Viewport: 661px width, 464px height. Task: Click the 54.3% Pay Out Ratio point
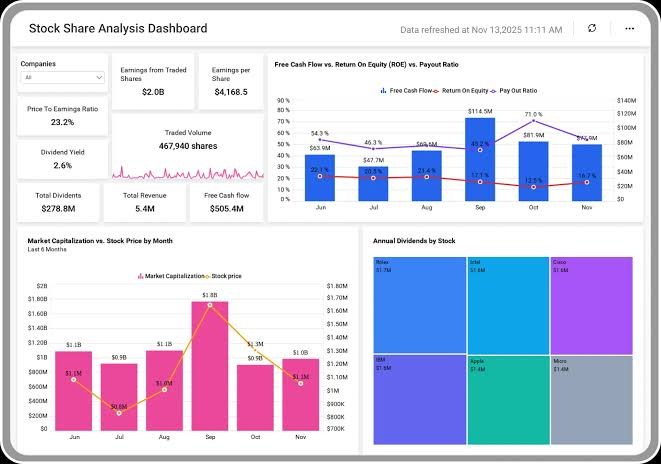320,139
